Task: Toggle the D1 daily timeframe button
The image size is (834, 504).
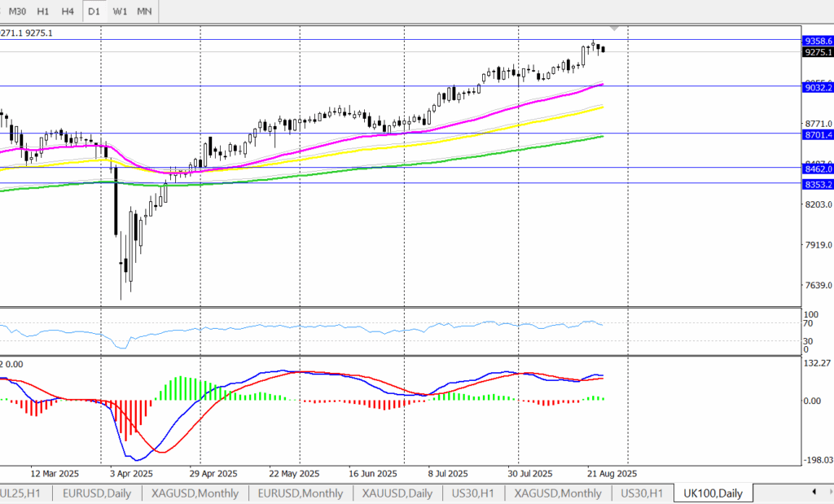Action: click(94, 11)
